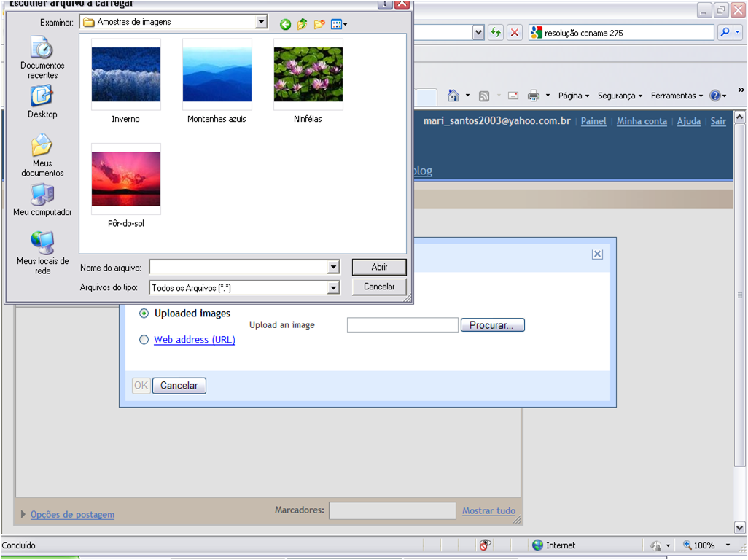Screen dimensions: 748x560
Task: Expand the Examinar folder dropdown
Action: point(261,22)
